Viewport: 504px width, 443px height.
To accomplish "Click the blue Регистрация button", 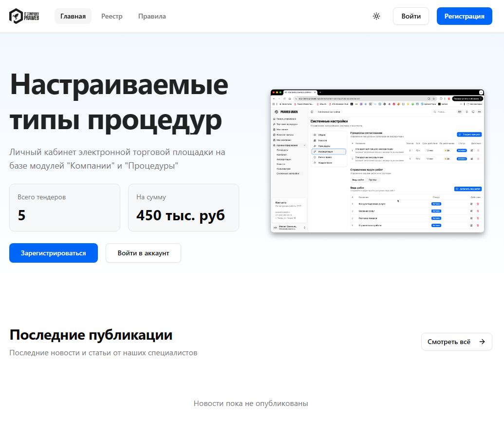I will [x=464, y=16].
